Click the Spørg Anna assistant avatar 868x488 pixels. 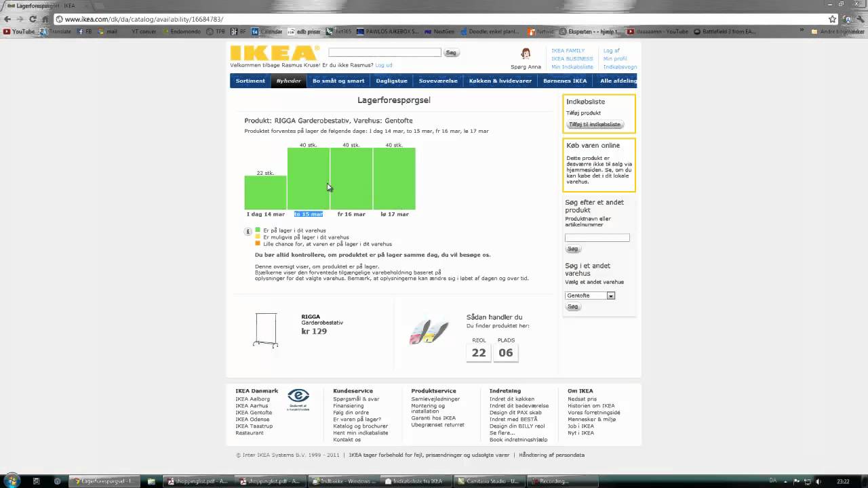point(526,54)
